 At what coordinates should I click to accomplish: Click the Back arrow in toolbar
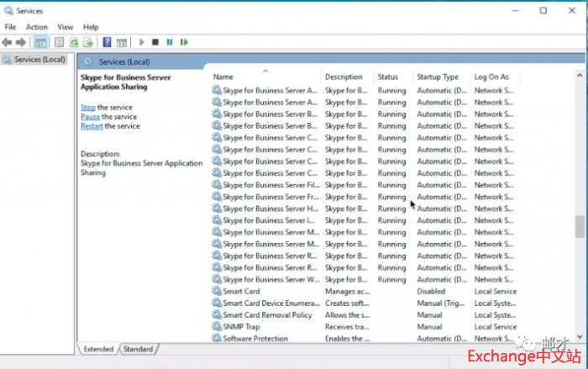(x=7, y=42)
